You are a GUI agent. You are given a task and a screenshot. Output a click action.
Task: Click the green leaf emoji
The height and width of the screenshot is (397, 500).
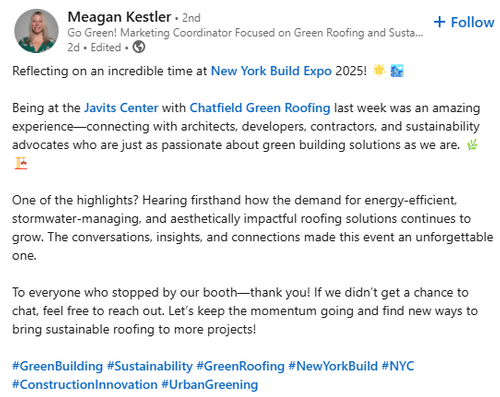(472, 145)
